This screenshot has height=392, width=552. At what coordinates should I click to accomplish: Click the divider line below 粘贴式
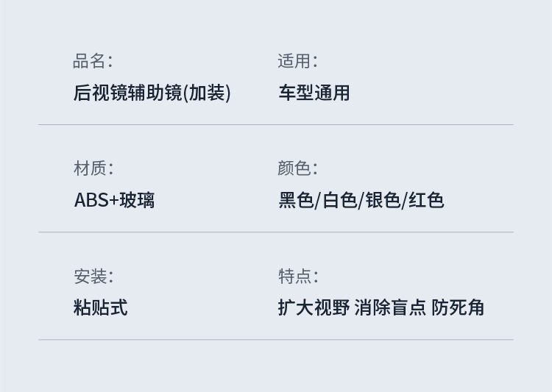click(276, 340)
